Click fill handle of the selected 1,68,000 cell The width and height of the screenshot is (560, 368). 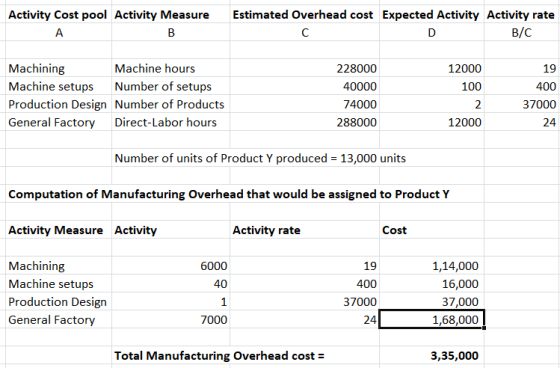484,328
